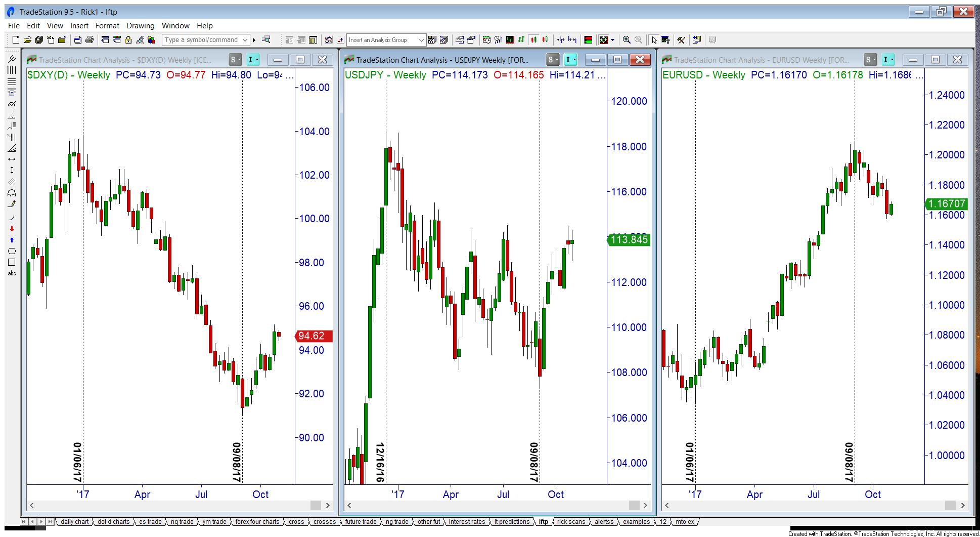Screen dimensions: 980x537
Task: Select the horizontal line drawing tool
Action: 12,159
